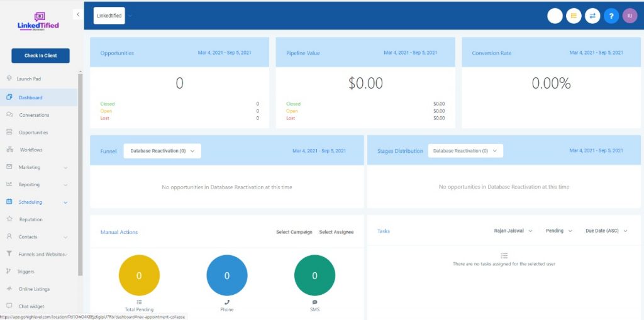Image resolution: width=644 pixels, height=320 pixels.
Task: Click the green SMS count circle
Action: pyautogui.click(x=314, y=275)
